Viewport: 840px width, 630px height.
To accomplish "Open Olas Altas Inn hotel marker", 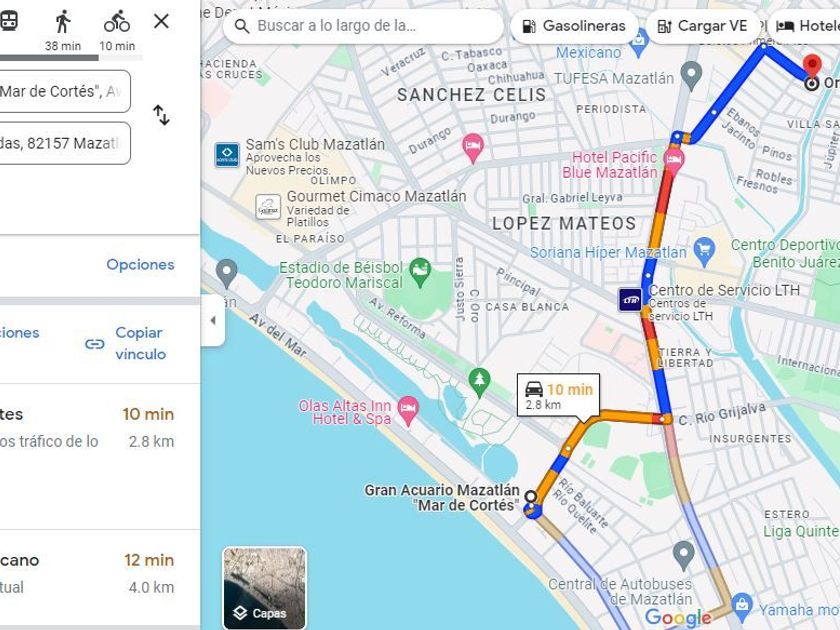I will 409,410.
